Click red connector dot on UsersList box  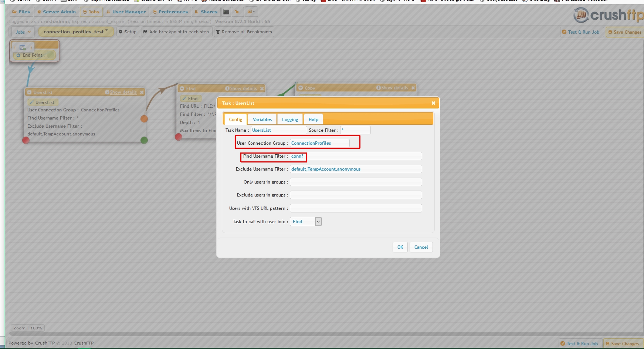[x=26, y=140]
